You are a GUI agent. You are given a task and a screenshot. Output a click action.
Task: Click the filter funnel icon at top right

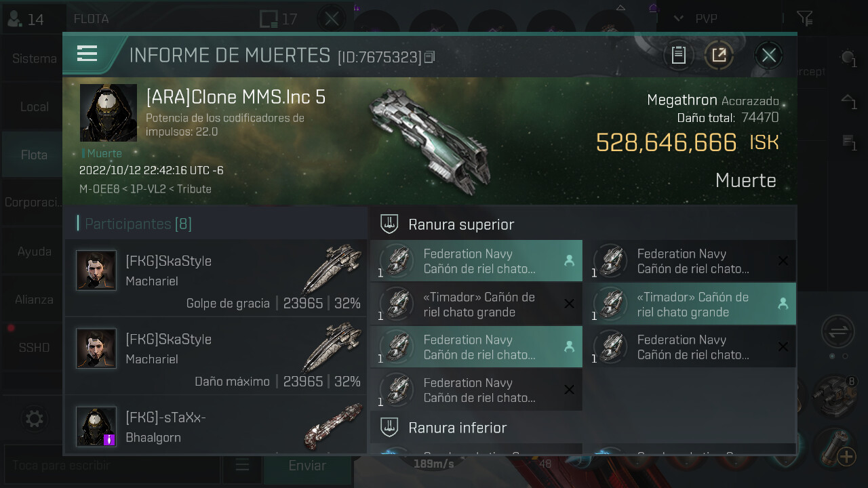(804, 18)
